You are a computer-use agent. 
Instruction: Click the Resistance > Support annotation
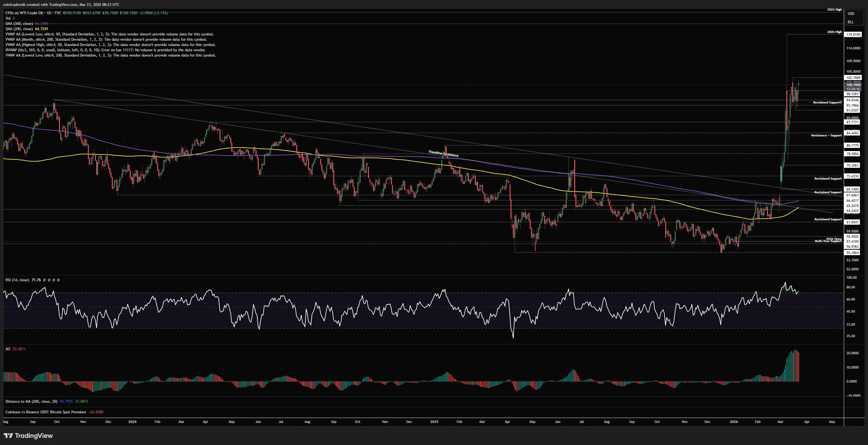point(826,135)
